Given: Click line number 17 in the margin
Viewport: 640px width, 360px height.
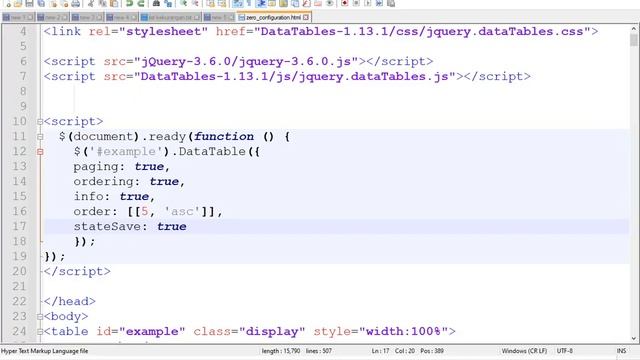Looking at the screenshot, I should click(19, 227).
